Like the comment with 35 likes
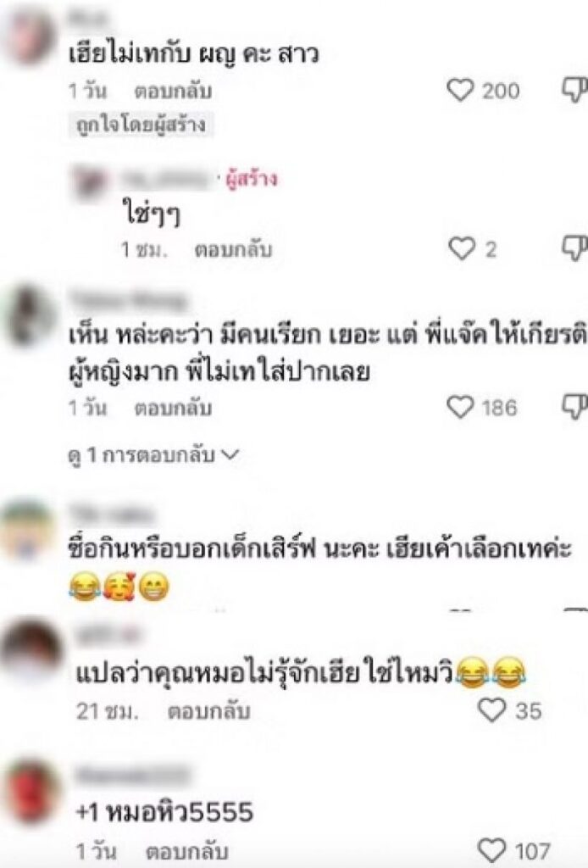Image resolution: width=588 pixels, height=868 pixels. (491, 710)
